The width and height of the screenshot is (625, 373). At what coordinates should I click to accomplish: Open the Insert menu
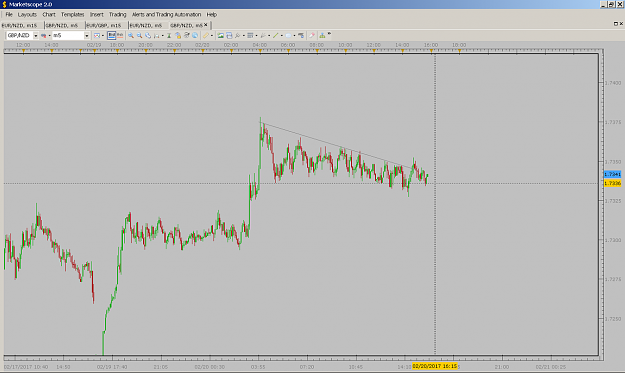pyautogui.click(x=96, y=14)
